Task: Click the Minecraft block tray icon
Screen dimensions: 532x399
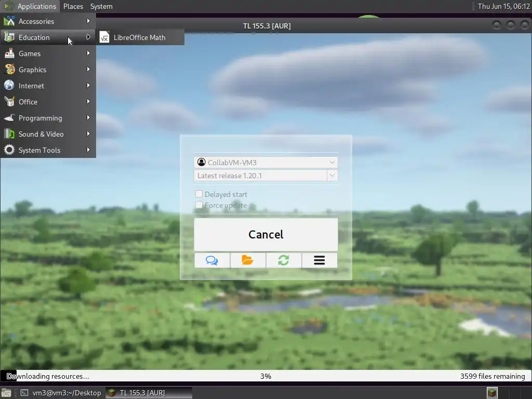Action: click(492, 393)
